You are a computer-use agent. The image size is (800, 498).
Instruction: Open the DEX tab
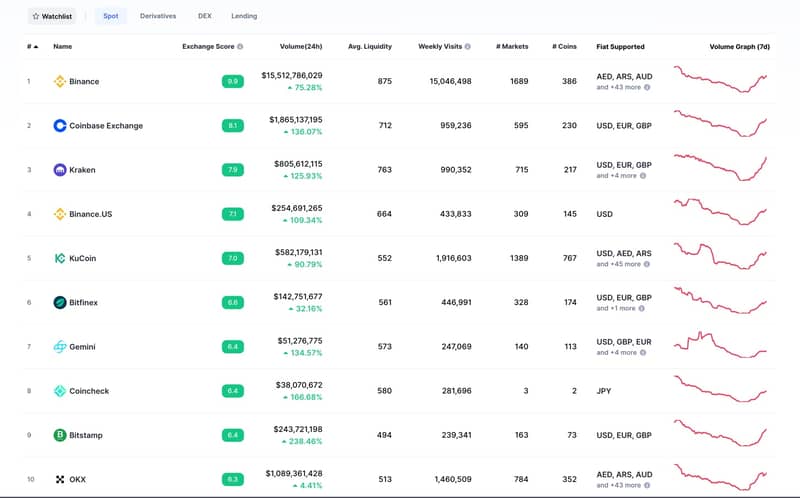pyautogui.click(x=205, y=16)
